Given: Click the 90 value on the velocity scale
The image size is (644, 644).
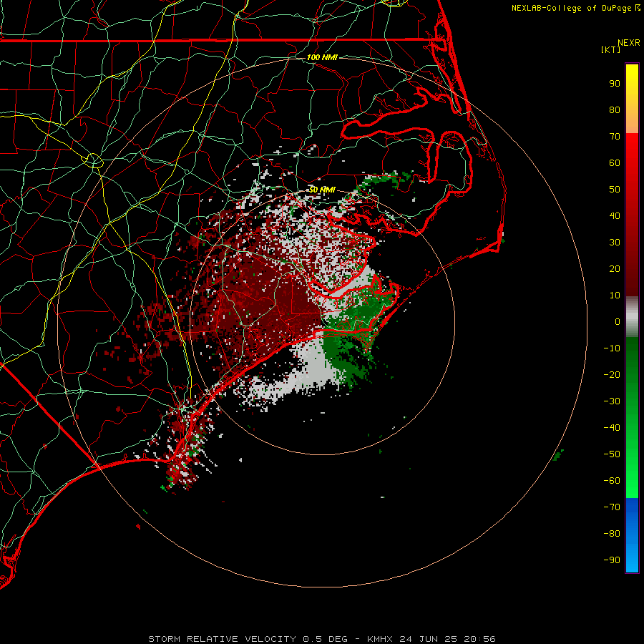Looking at the screenshot, I should click(x=615, y=84).
